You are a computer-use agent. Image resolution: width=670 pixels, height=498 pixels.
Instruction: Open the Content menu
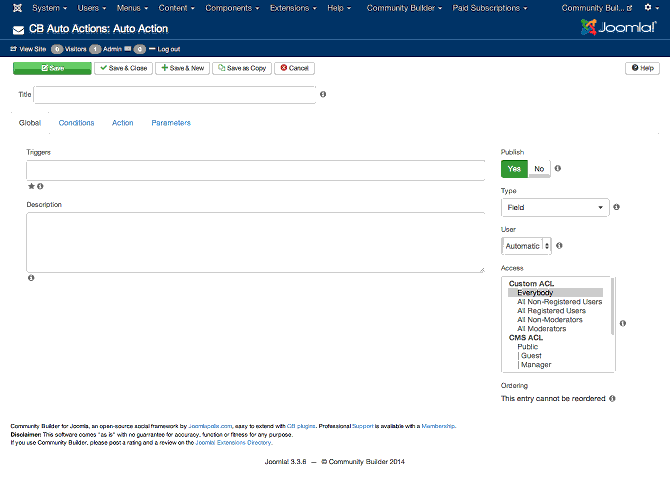tap(176, 8)
